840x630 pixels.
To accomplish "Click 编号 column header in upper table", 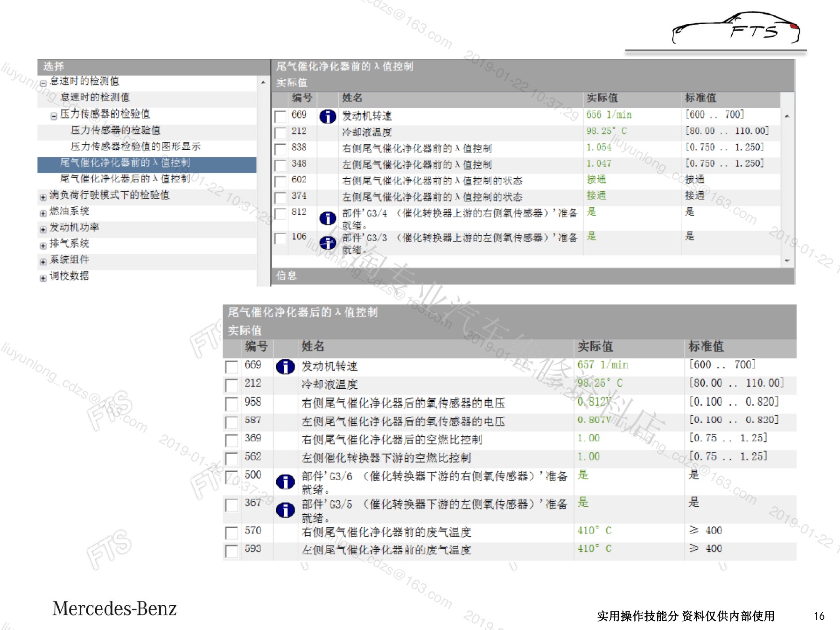I will [302, 98].
